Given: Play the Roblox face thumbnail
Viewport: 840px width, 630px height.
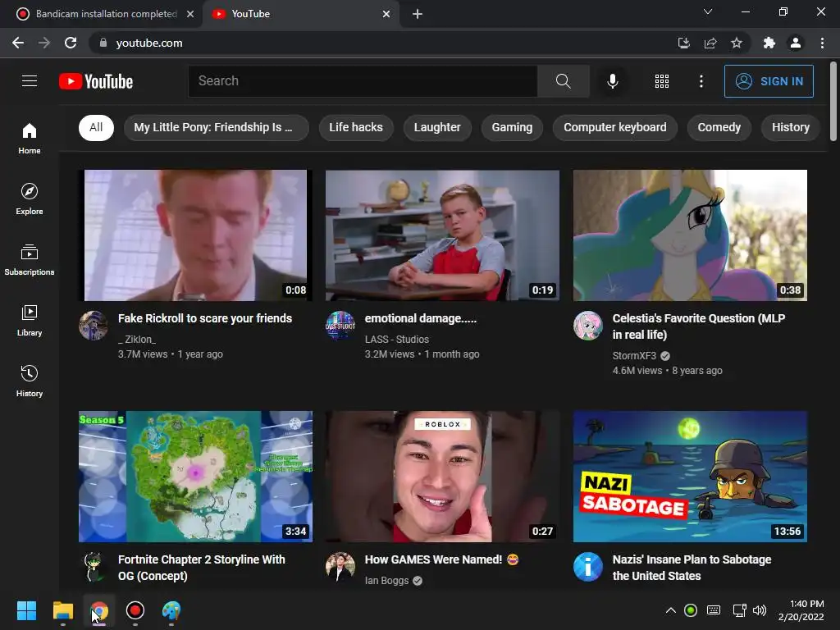Looking at the screenshot, I should [442, 477].
